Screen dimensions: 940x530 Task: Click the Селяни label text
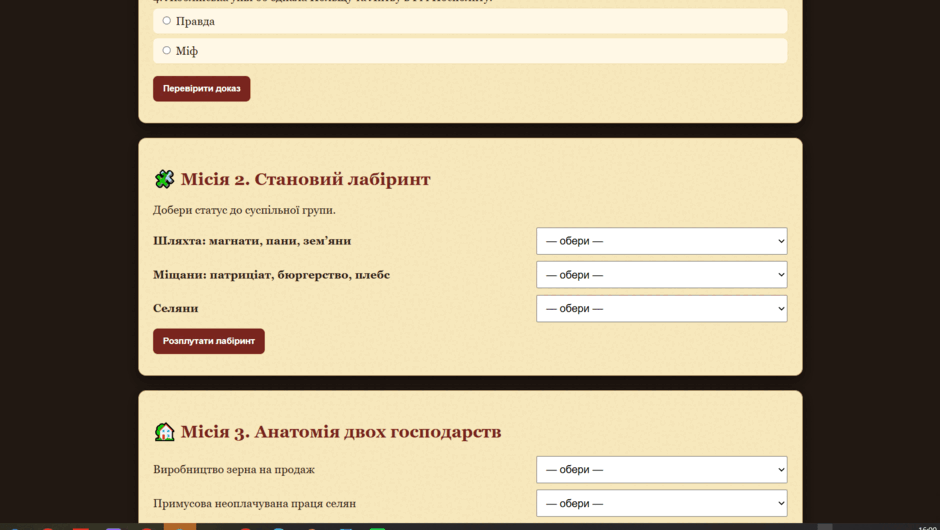click(x=176, y=308)
